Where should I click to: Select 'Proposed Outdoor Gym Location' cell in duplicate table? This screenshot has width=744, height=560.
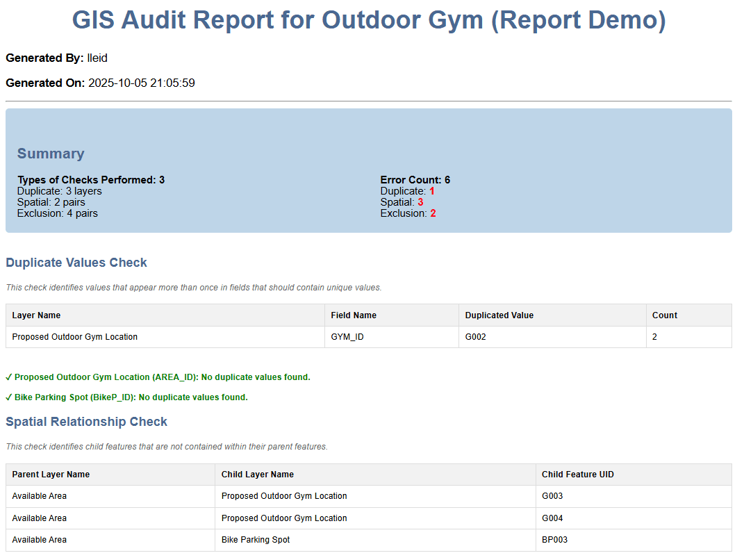pyautogui.click(x=165, y=337)
